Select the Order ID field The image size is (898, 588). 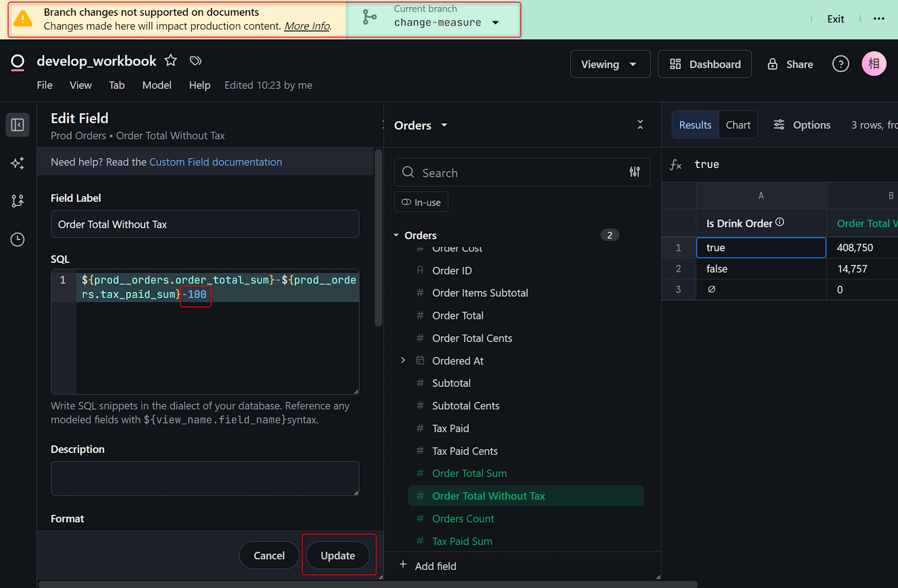point(452,271)
